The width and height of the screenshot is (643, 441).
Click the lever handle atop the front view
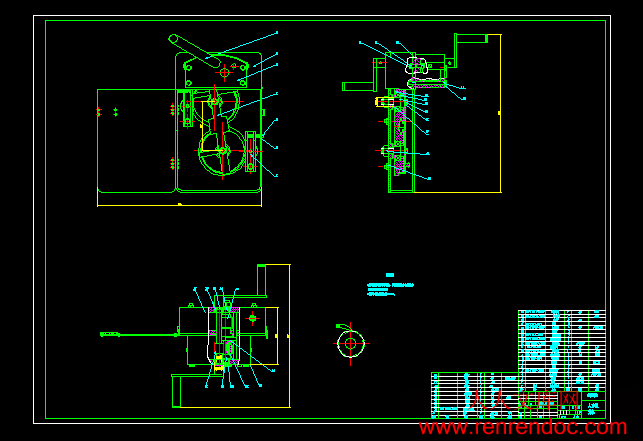[x=195, y=51]
